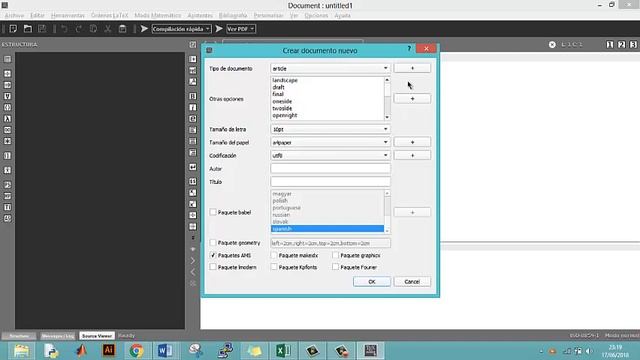640x360 pixels.
Task: Enable the Paquete lmodern checkbox
Action: coord(213,267)
